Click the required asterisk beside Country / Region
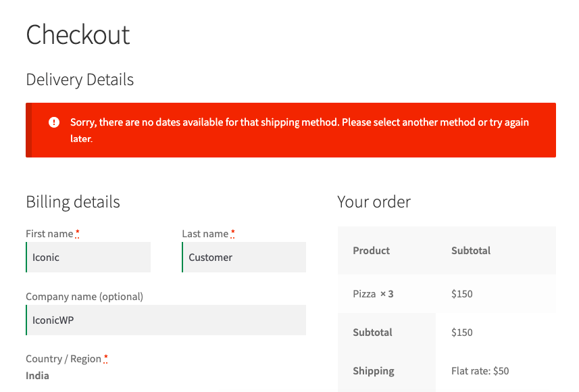579x392 pixels. click(105, 357)
